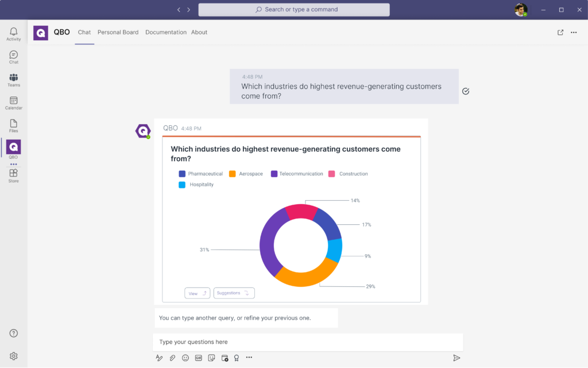Toggle Pharmaceutical series in chart legend
588x368 pixels.
[200, 174]
